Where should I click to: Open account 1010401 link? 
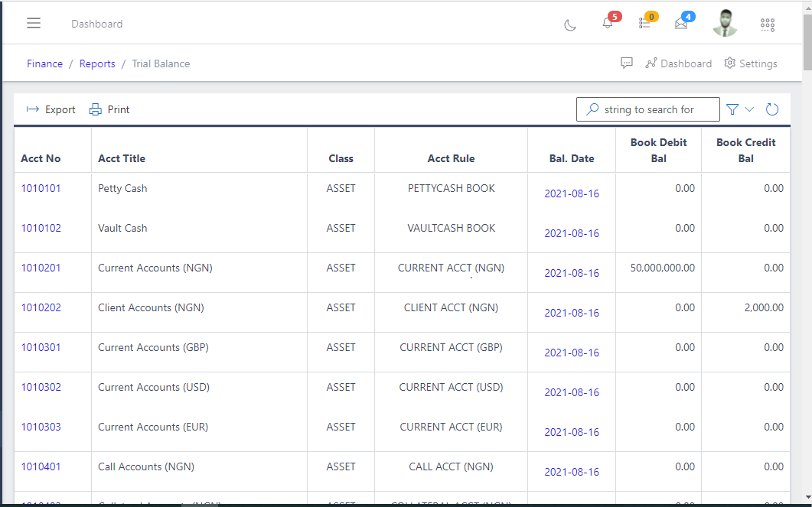click(41, 466)
